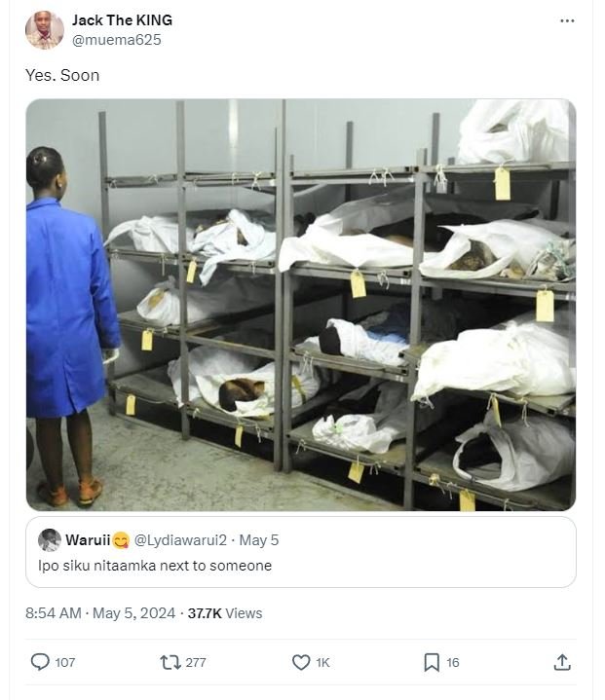Image resolution: width=605 pixels, height=700 pixels.
Task: Click the 107 replies count
Action: pos(65,662)
